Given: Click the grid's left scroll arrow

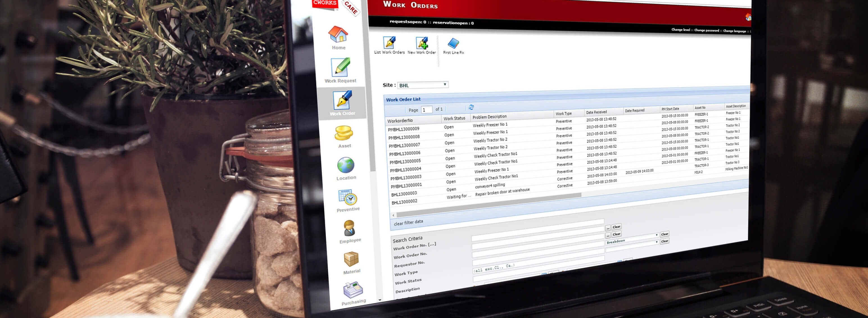Looking at the screenshot, I should pyautogui.click(x=393, y=215).
